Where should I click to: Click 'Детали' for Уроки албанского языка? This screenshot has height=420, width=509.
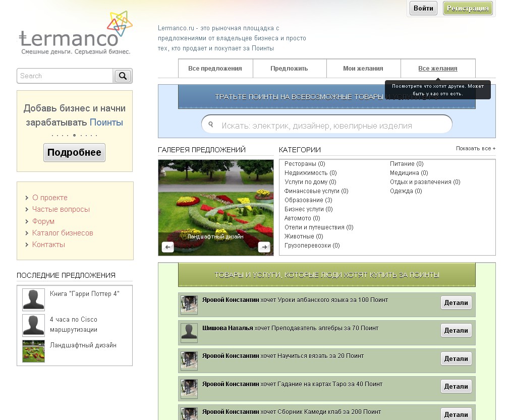click(456, 302)
